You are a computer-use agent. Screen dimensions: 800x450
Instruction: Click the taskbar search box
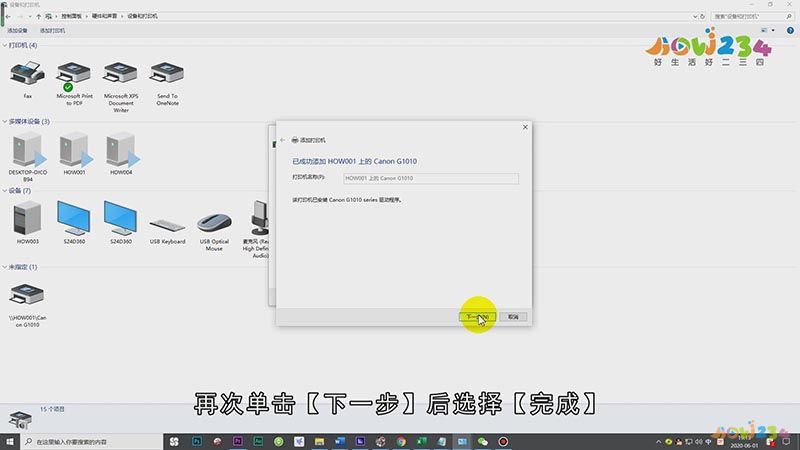(92, 442)
